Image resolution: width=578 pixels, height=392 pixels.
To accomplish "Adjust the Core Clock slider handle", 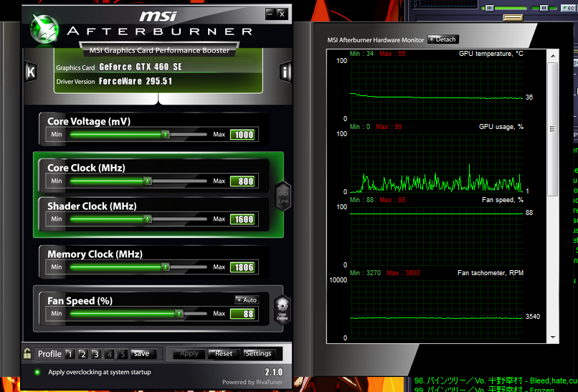I will click(x=148, y=181).
